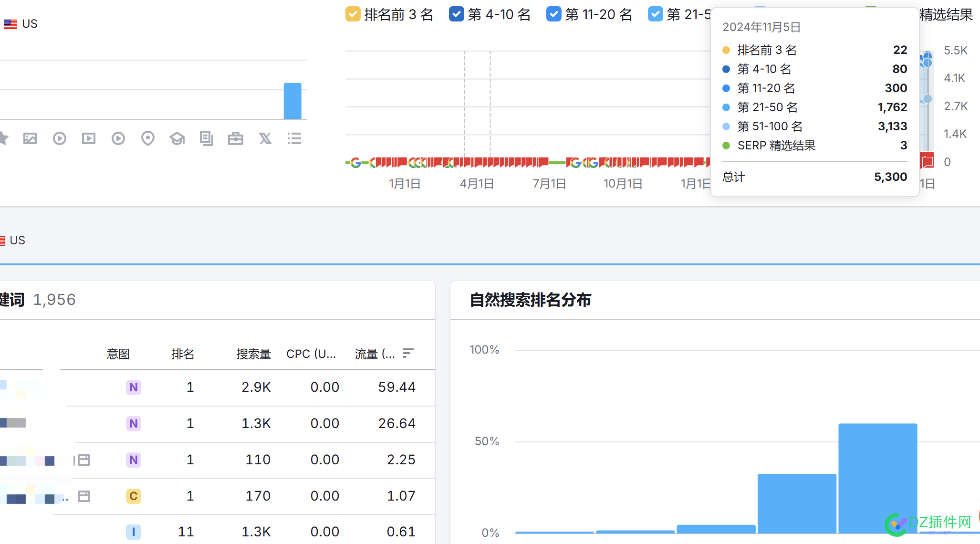Click the circular play icon beside the location pin
The width and height of the screenshot is (980, 544).
[118, 139]
